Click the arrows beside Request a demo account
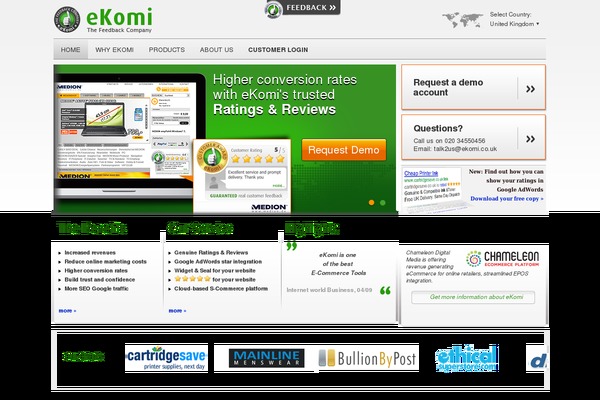 pyautogui.click(x=530, y=89)
